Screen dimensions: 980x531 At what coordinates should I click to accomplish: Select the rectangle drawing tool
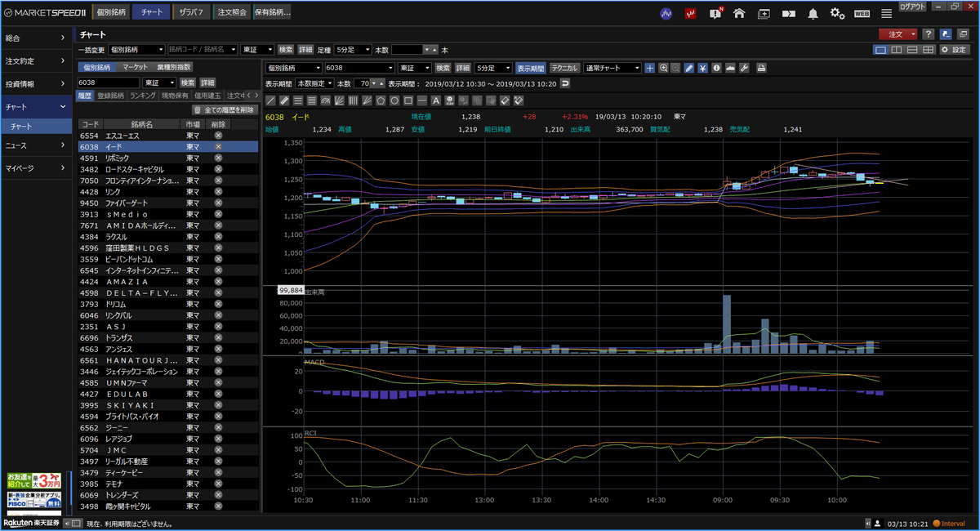408,101
